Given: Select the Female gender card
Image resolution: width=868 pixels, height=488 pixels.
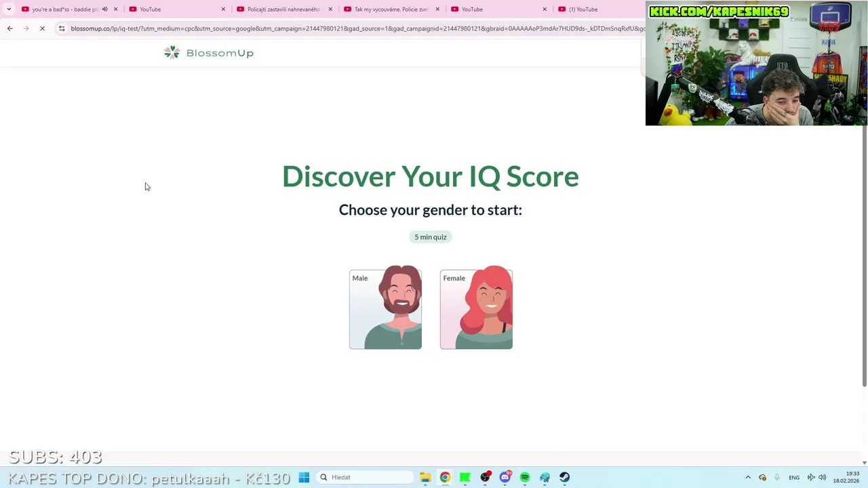Looking at the screenshot, I should pos(476,309).
